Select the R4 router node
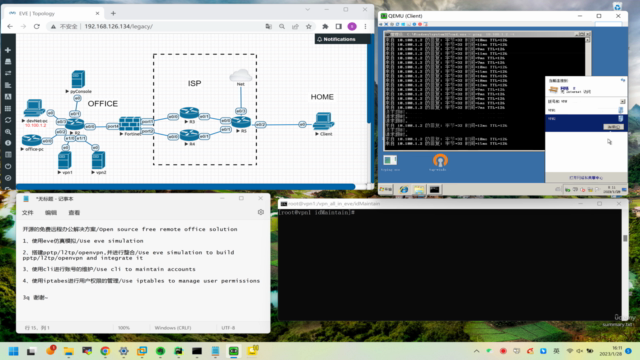This screenshot has width=640, height=360. pyautogui.click(x=189, y=135)
